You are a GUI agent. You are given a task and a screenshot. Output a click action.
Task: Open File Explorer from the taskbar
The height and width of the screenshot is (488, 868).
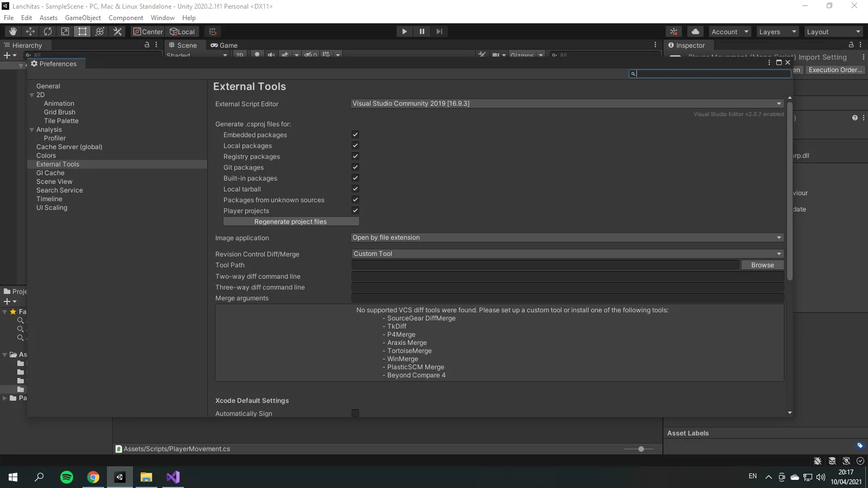click(x=146, y=477)
